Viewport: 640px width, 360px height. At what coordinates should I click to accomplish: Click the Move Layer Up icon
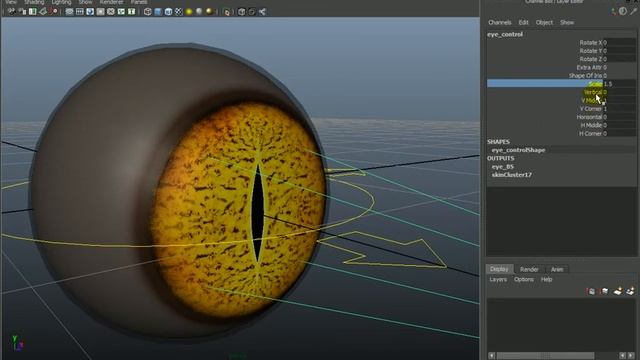(x=591, y=291)
